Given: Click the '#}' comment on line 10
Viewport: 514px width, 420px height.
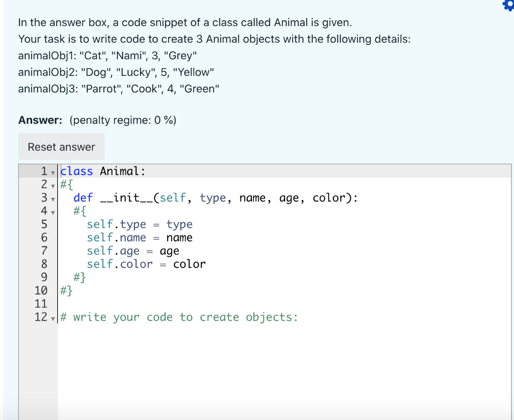Looking at the screenshot, I should click(66, 291).
